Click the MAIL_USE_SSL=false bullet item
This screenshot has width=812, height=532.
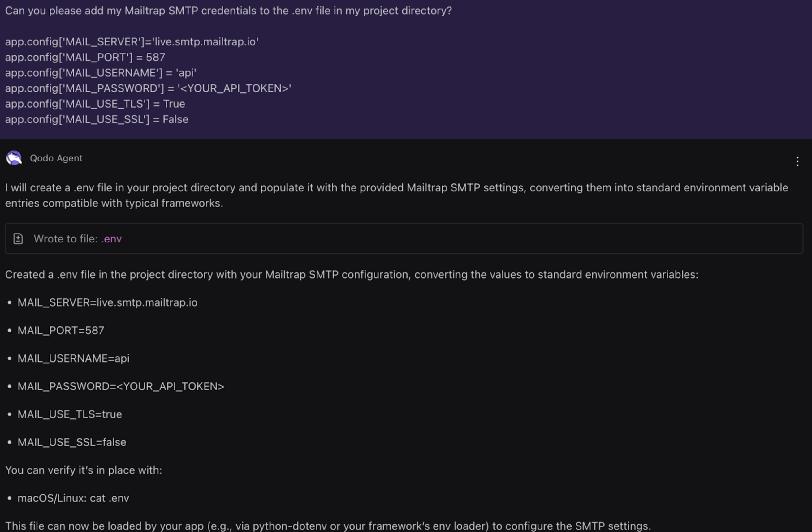(x=72, y=442)
